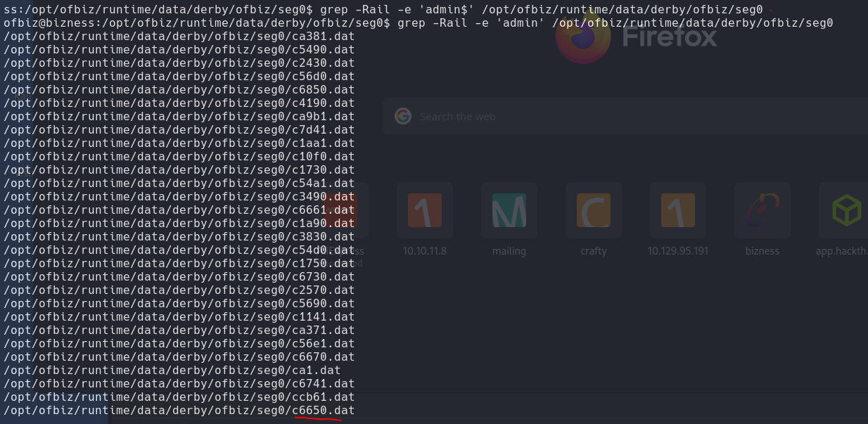Select the c6850.dat path line
This screenshot has height=424, width=868.
(x=179, y=90)
